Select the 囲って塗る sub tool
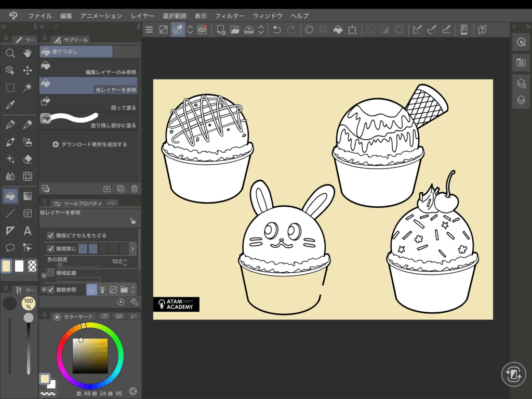This screenshot has height=399, width=532. click(x=88, y=103)
